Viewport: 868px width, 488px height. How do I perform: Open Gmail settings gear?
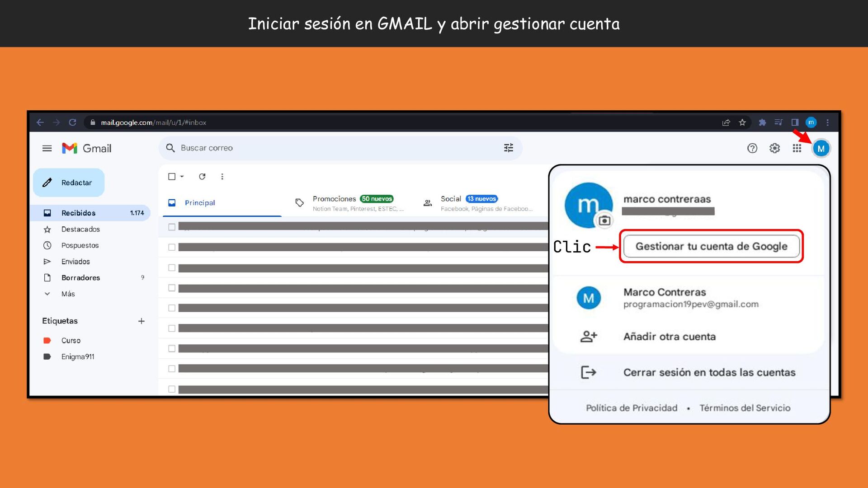(774, 148)
